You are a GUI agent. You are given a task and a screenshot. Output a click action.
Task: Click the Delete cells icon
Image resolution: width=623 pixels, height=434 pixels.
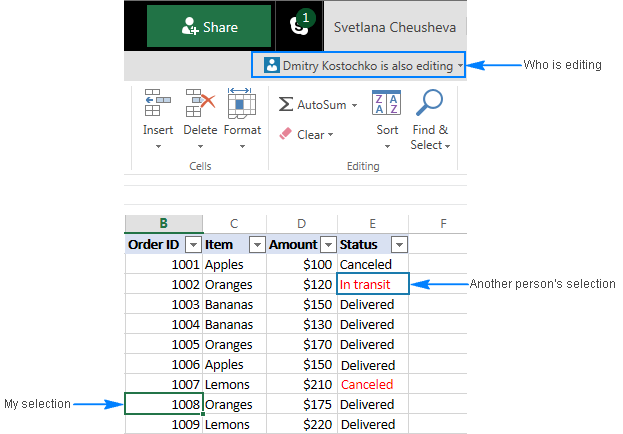[x=200, y=103]
